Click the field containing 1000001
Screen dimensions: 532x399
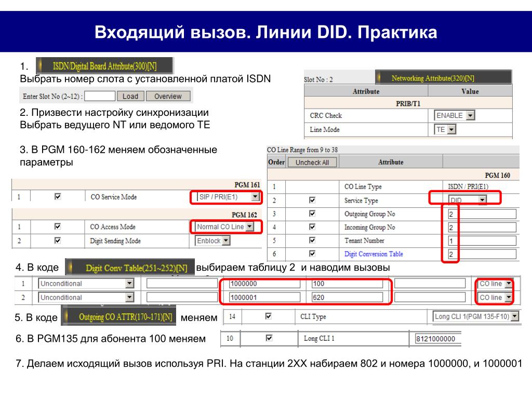(x=264, y=298)
